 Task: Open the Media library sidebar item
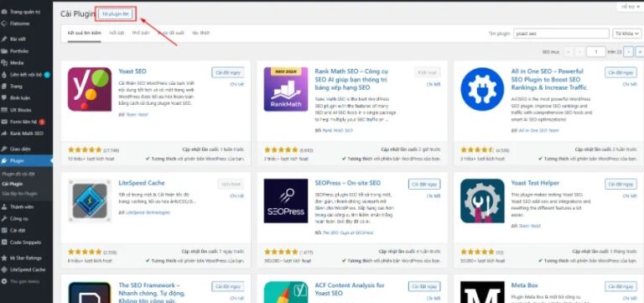pos(17,63)
